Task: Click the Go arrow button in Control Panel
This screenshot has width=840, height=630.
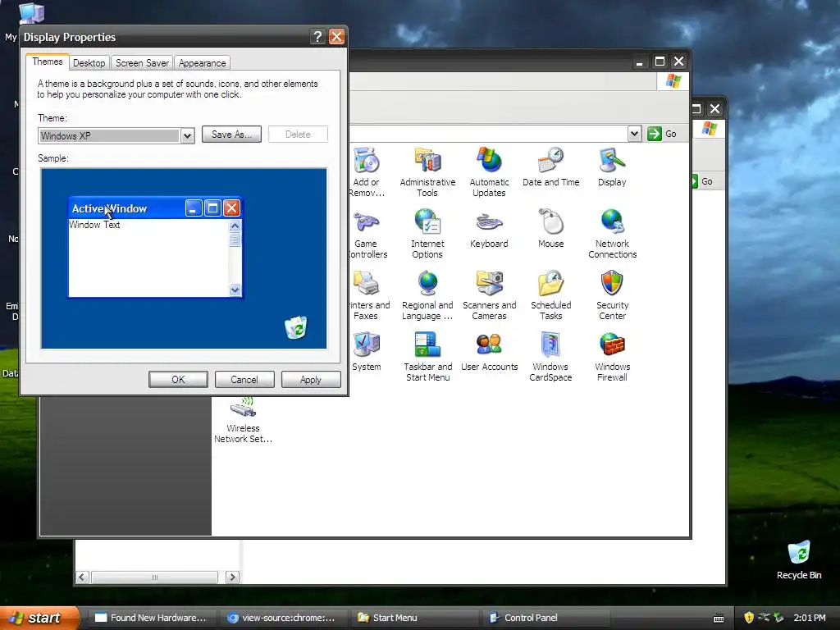Action: (654, 134)
